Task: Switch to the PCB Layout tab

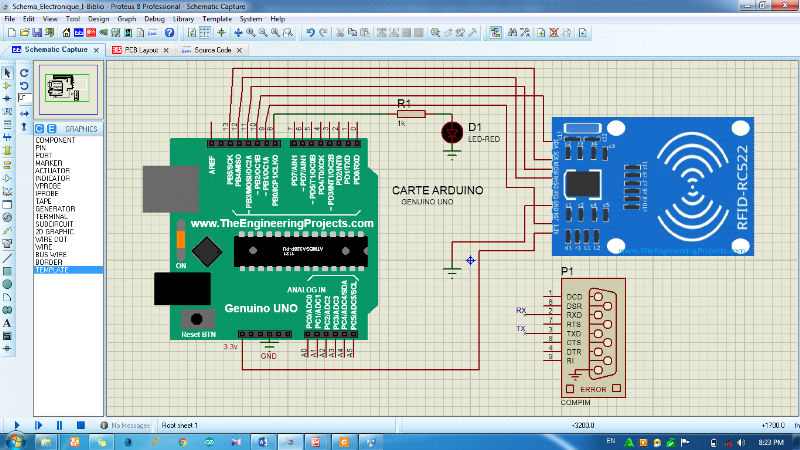Action: pyautogui.click(x=136, y=49)
